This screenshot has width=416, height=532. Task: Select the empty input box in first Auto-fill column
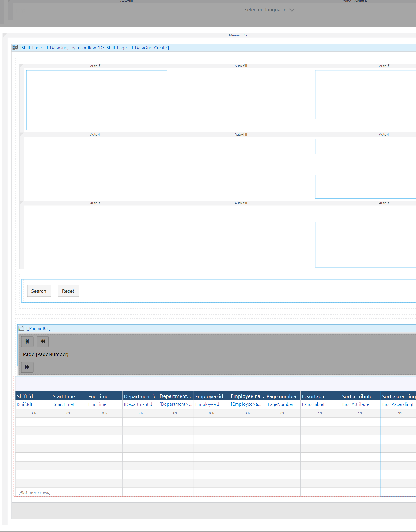[x=96, y=100]
